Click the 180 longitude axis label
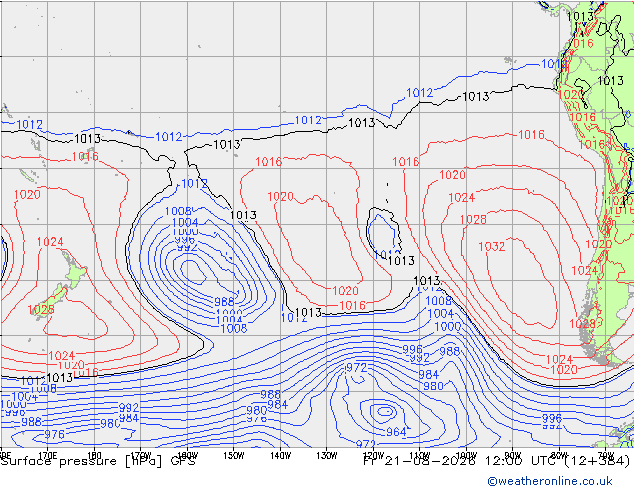The height and width of the screenshot is (490, 634). (94, 456)
